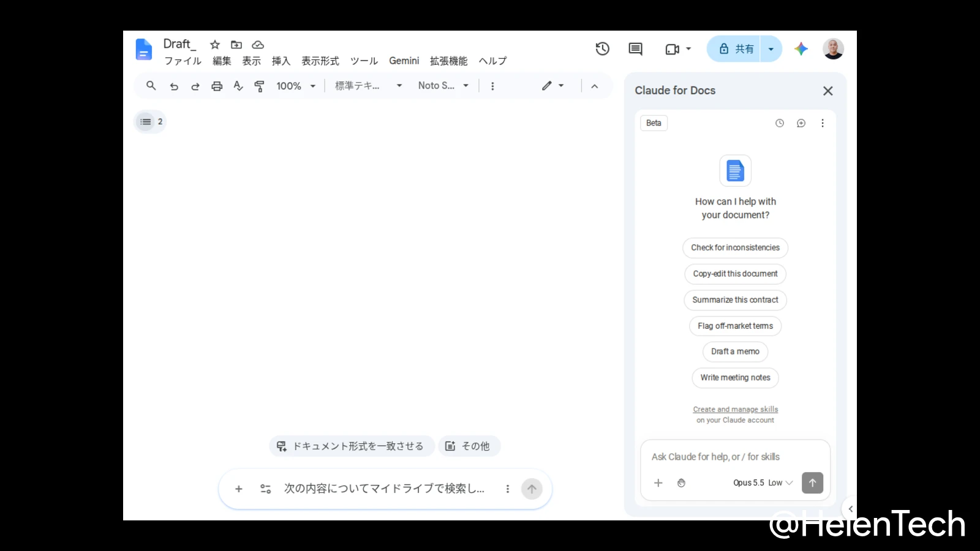Open 表示 menu
980x551 pixels.
pyautogui.click(x=252, y=61)
